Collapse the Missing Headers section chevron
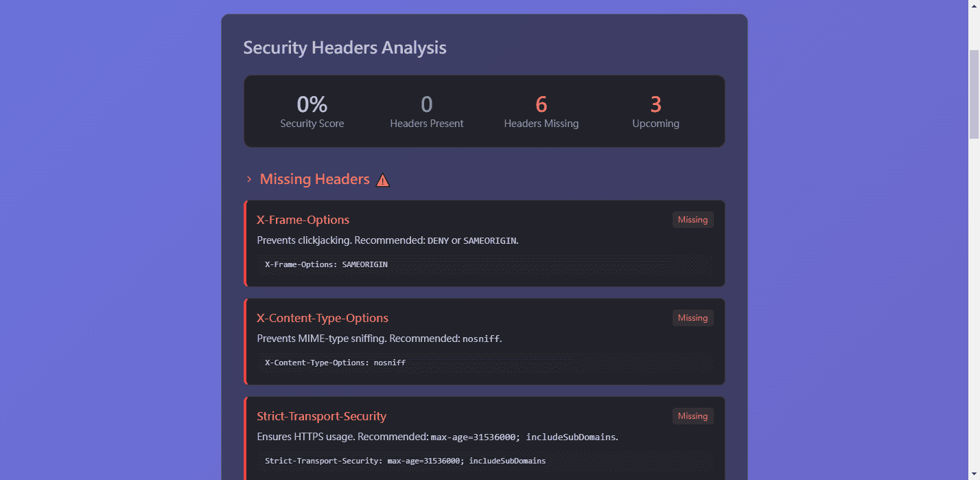 249,180
